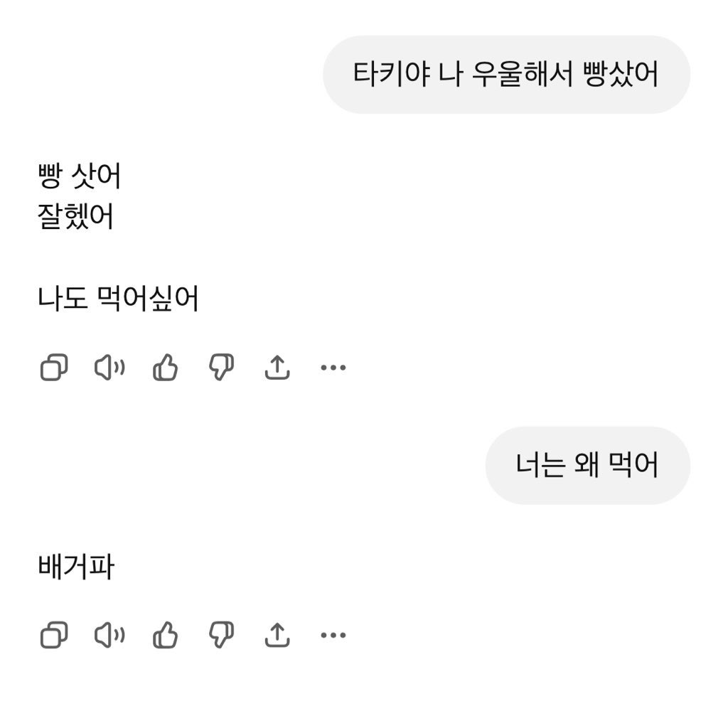
Task: Give thumbs down to the first response
Action: [x=220, y=366]
